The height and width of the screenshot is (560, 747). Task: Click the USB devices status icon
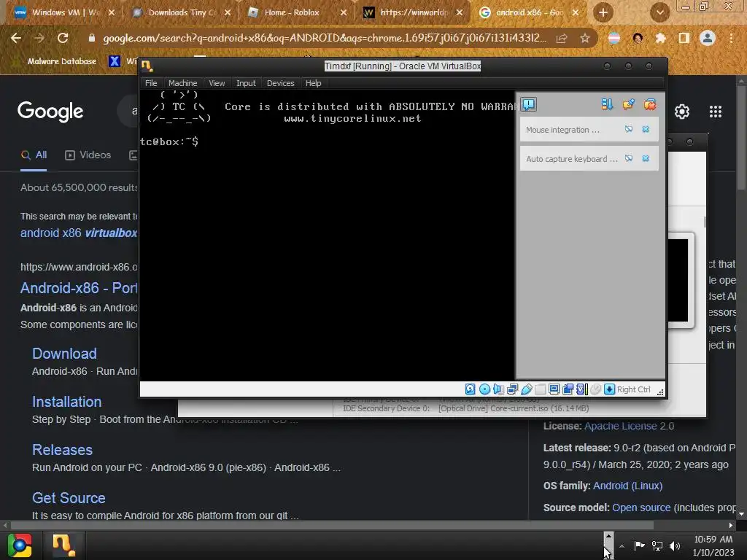click(x=527, y=389)
